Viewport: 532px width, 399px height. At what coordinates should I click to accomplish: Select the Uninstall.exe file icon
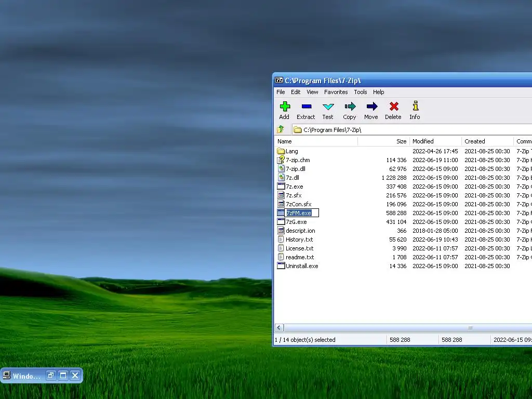[x=281, y=265]
